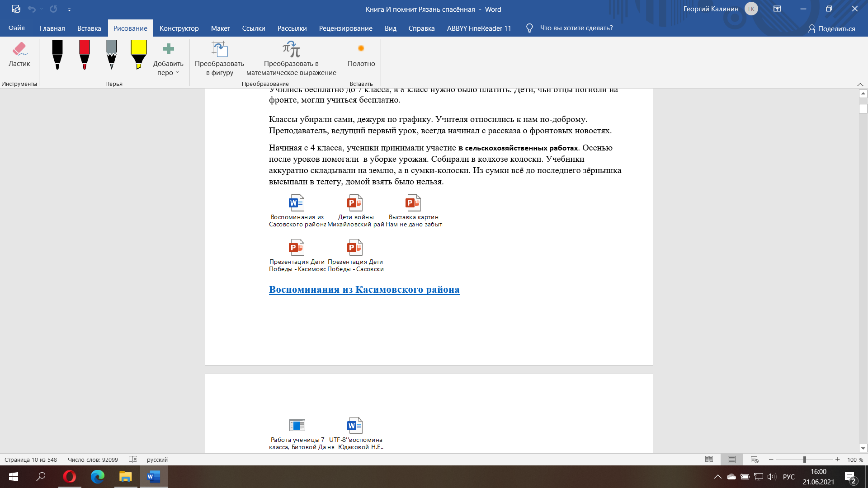Click the volume icon in system tray
This screenshot has width=868, height=488.
pyautogui.click(x=772, y=477)
